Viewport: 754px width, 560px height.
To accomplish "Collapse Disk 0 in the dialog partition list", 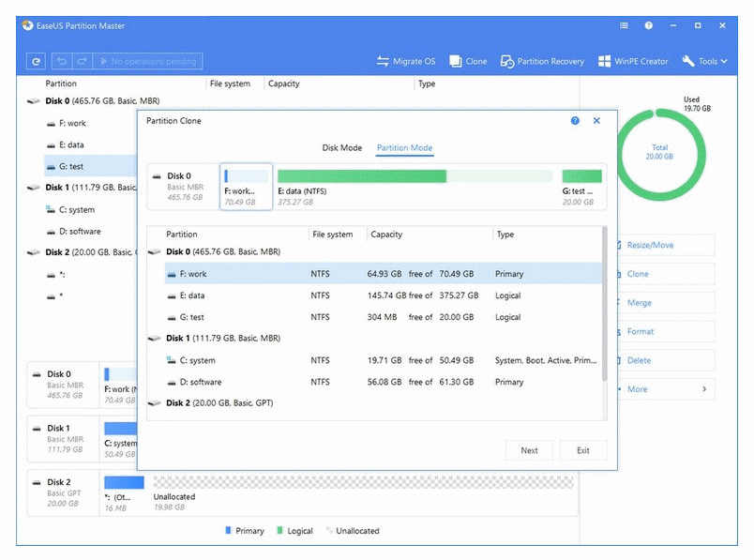I will point(155,251).
